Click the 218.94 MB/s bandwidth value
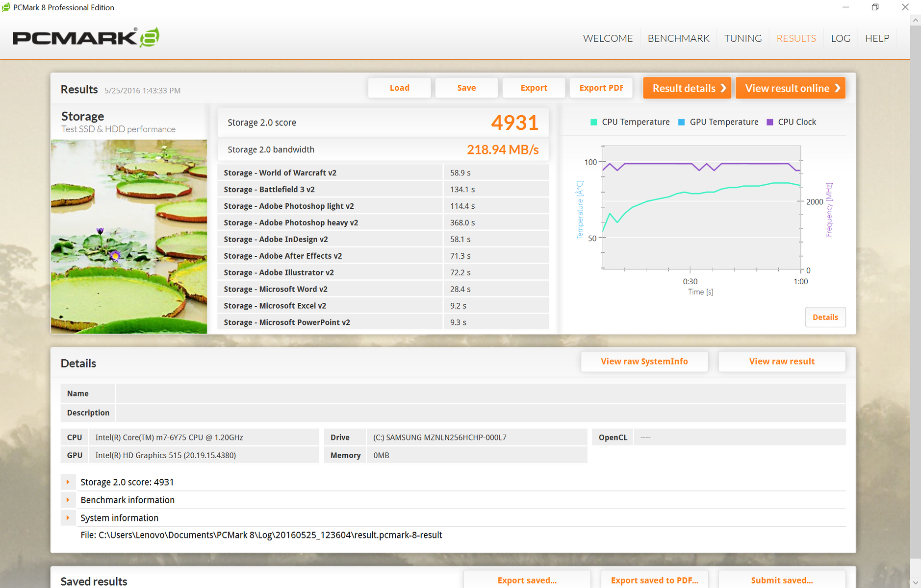This screenshot has height=588, width=921. point(503,149)
